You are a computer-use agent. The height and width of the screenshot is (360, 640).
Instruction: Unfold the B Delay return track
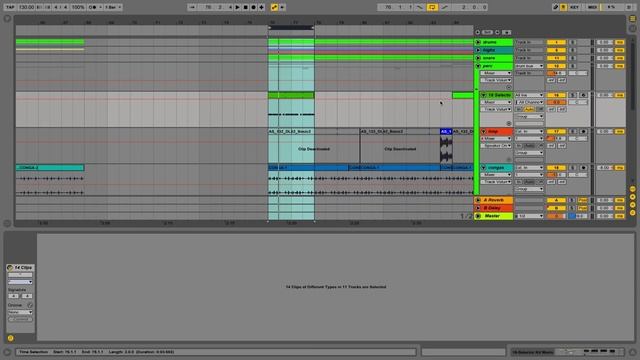pos(478,208)
